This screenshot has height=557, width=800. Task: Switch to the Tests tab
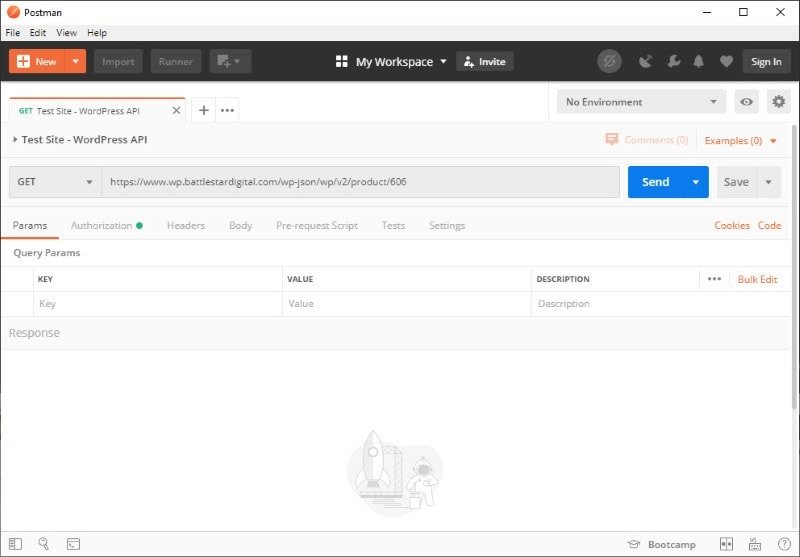tap(393, 225)
